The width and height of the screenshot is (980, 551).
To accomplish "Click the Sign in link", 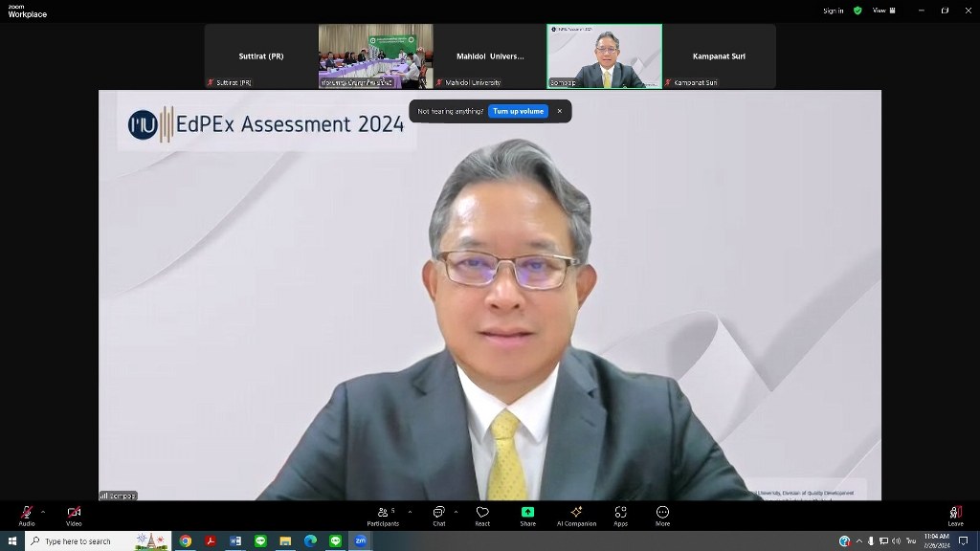I will pos(834,11).
